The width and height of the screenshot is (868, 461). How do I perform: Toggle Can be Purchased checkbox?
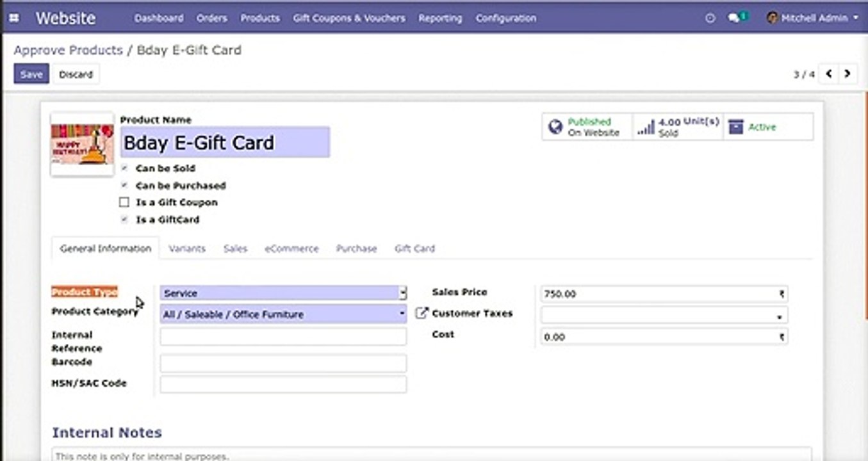124,186
